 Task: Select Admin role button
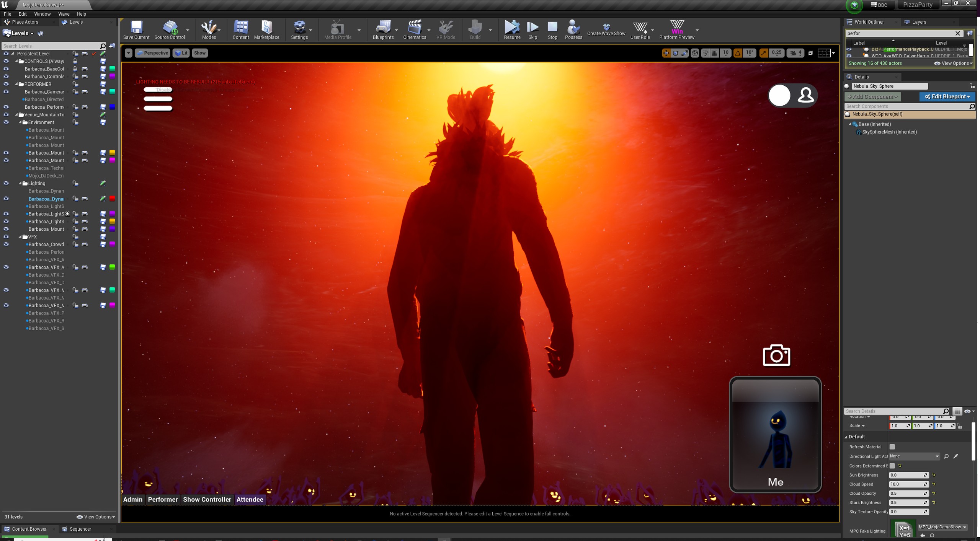(x=133, y=500)
